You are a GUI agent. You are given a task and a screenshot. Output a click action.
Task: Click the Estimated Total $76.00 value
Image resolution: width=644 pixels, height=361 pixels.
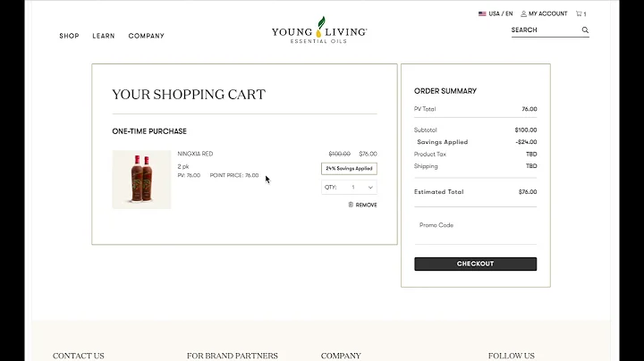(x=528, y=191)
